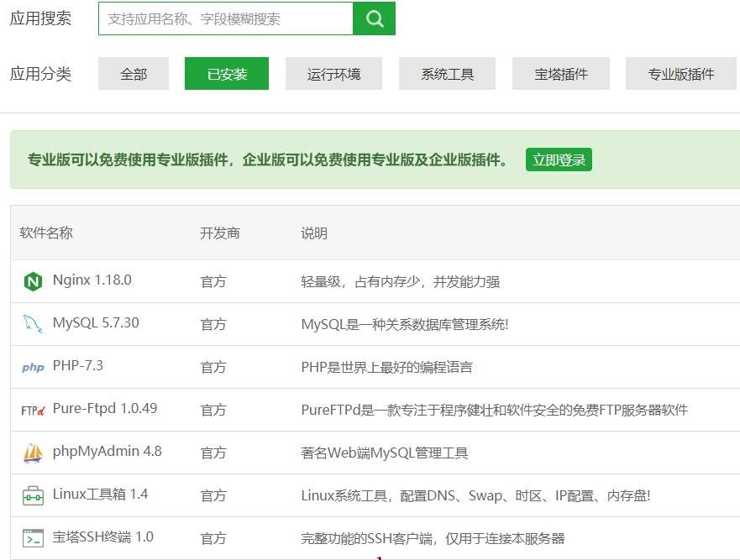Viewport: 740px width, 560px height.
Task: Click 官方 in the PHP-7.3 row
Action: coord(213,368)
